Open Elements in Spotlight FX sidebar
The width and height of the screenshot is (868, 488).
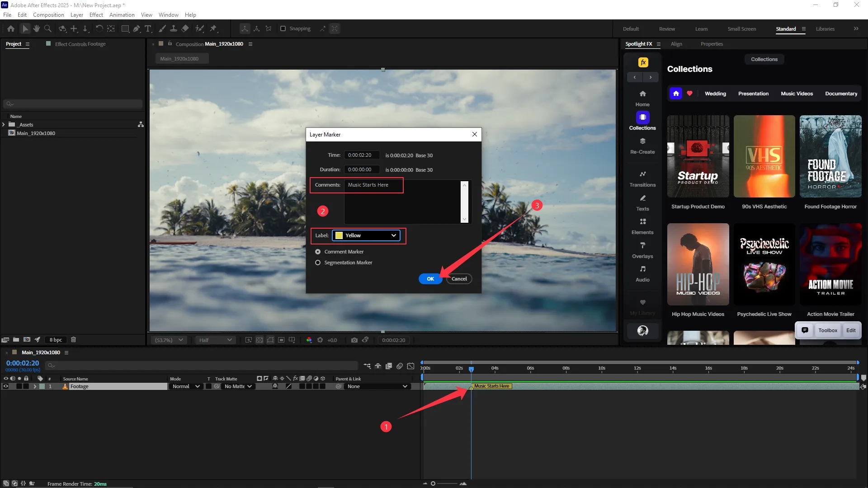point(642,226)
